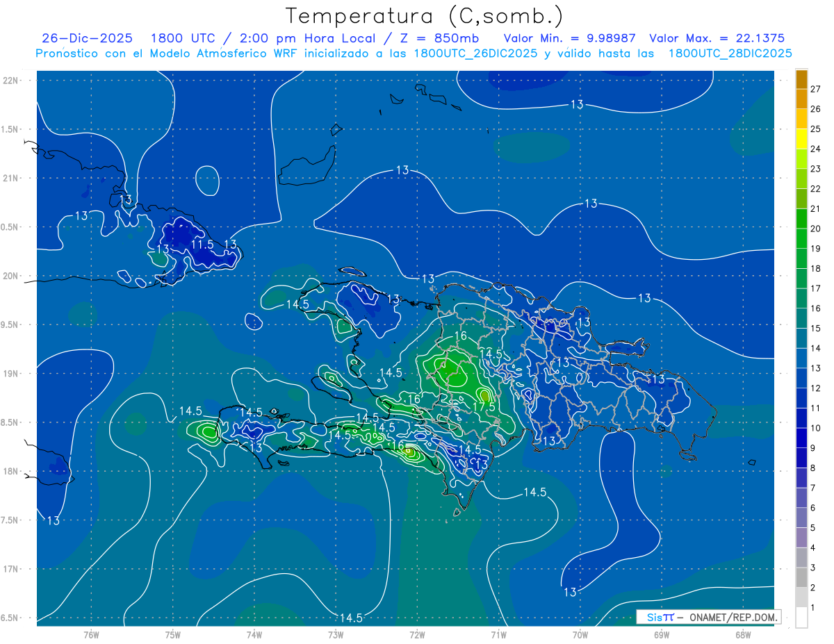
Task: Click the color scale label '6'
Action: [x=813, y=508]
